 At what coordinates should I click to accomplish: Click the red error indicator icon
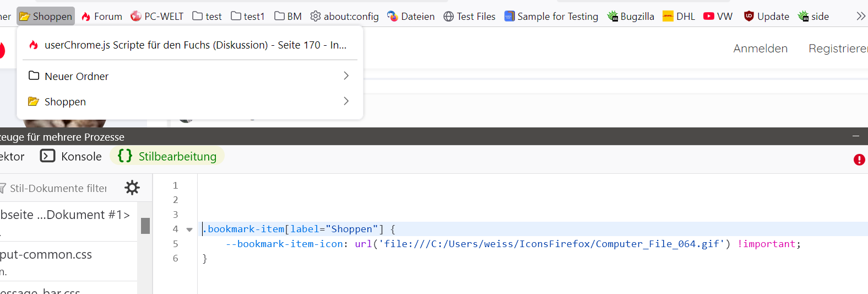coord(859,159)
